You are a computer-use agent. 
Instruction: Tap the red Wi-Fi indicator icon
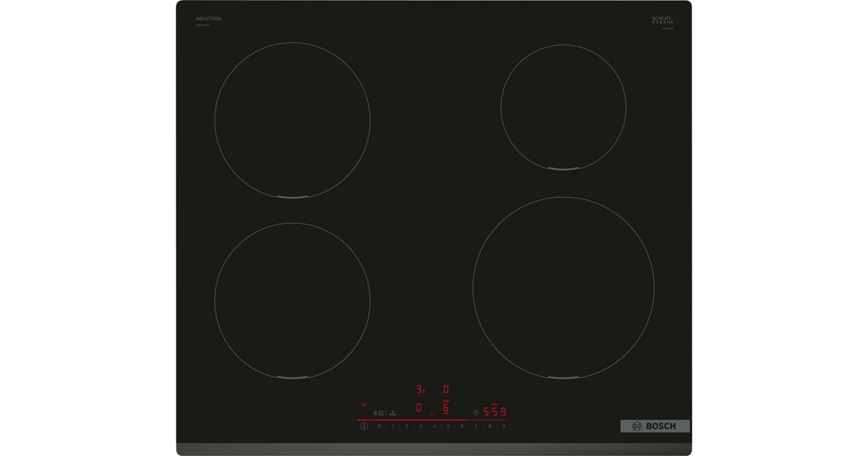coord(364,406)
